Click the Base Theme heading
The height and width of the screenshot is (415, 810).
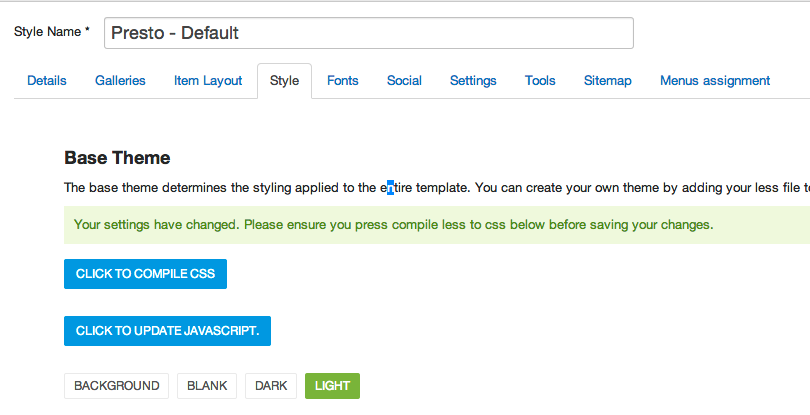pyautogui.click(x=117, y=158)
